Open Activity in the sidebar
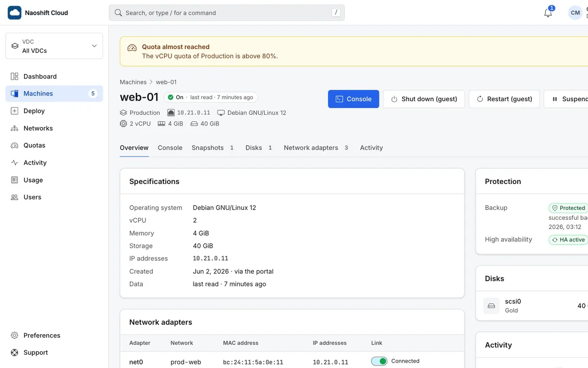The image size is (588, 368). [54, 163]
